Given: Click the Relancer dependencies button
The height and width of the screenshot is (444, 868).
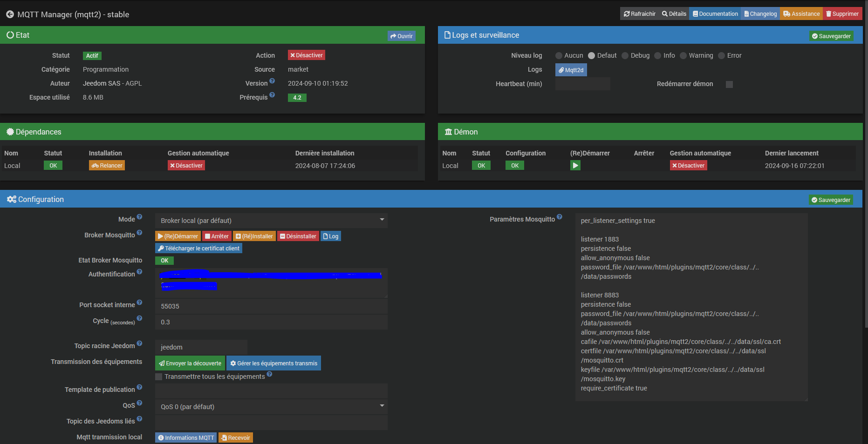Looking at the screenshot, I should click(107, 166).
